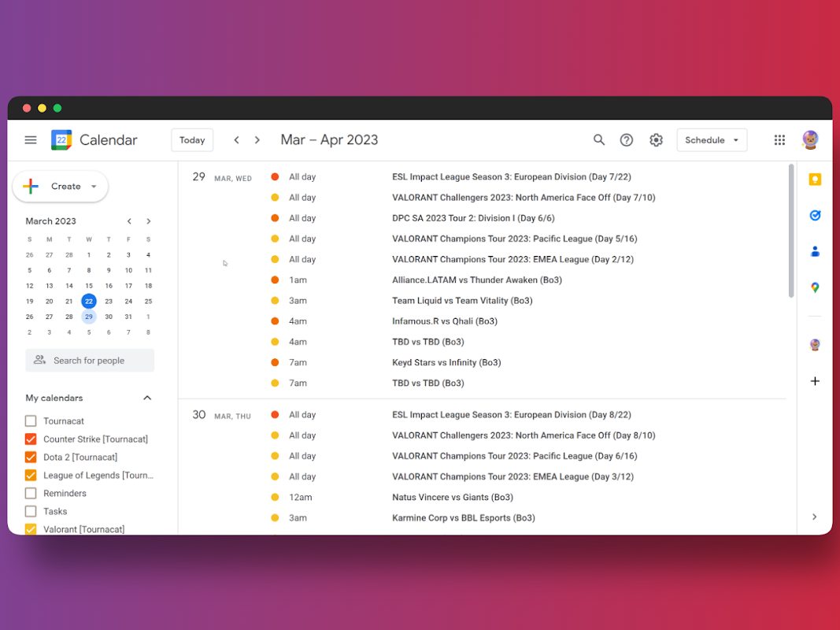Open the Tournacat add-on side icon
The width and height of the screenshot is (840, 630).
pyautogui.click(x=815, y=344)
